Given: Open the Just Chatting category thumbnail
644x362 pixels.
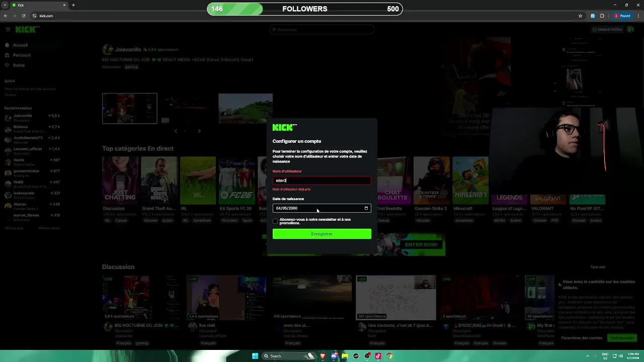Looking at the screenshot, I should pyautogui.click(x=120, y=180).
